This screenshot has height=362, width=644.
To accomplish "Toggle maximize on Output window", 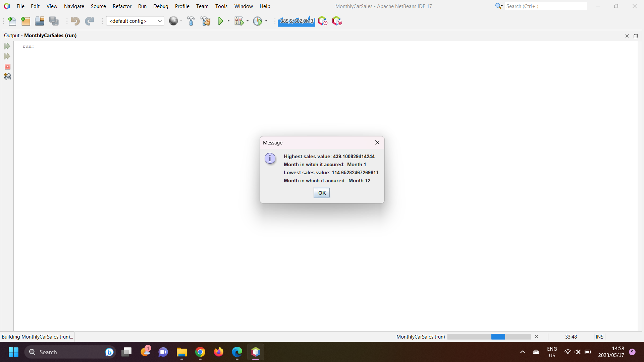I will [x=635, y=36].
